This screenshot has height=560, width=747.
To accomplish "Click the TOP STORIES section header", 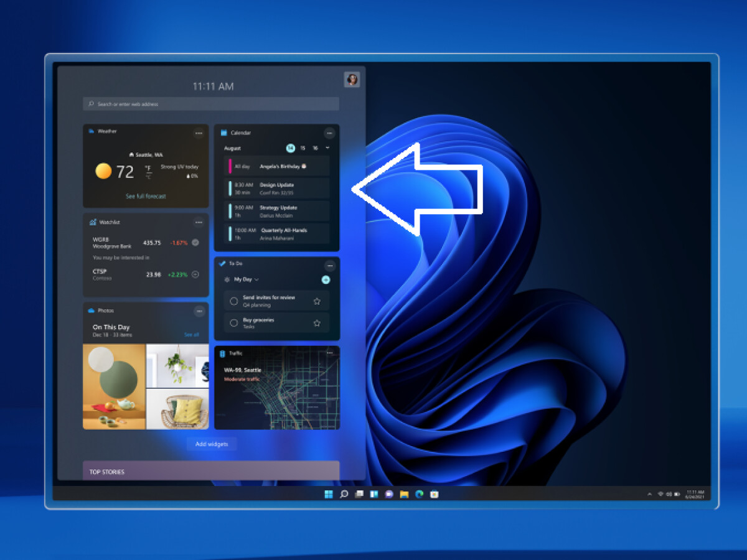I will coord(211,470).
